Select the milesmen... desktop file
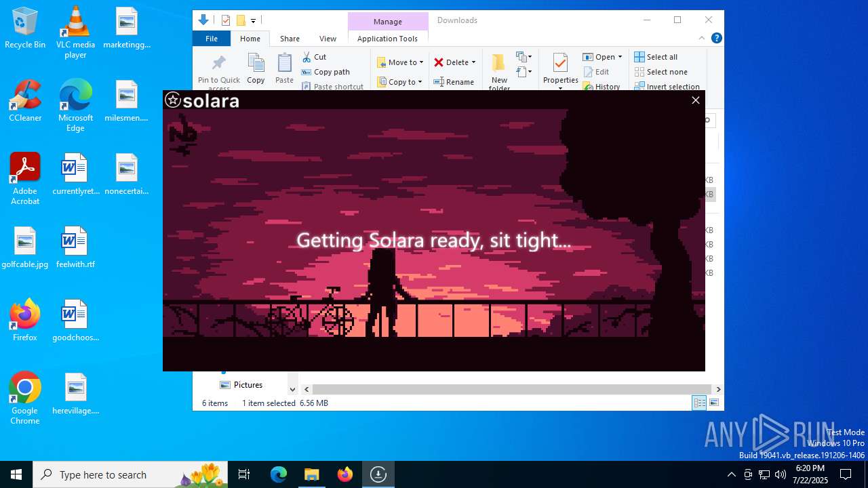This screenshot has width=868, height=488. pyautogui.click(x=127, y=101)
